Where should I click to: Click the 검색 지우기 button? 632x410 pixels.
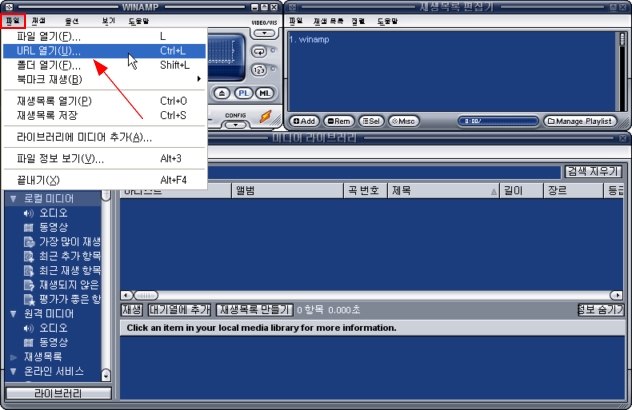[593, 171]
